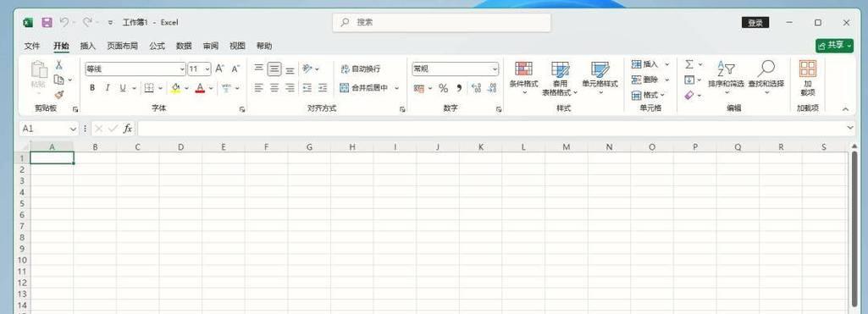Open fill color dropdown arrow
The height and width of the screenshot is (314, 868).
pos(186,88)
